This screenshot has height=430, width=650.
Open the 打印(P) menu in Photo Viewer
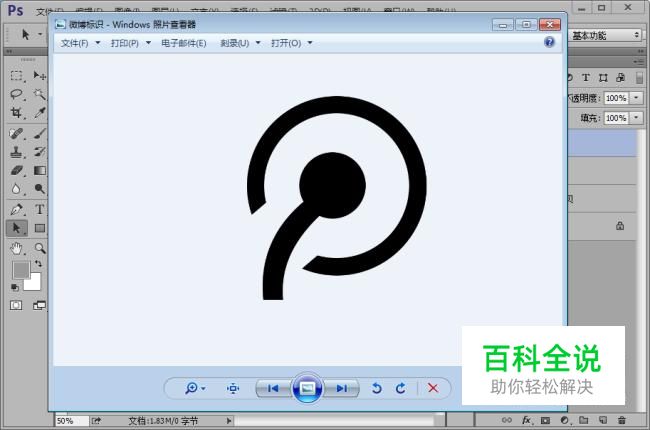[131, 43]
